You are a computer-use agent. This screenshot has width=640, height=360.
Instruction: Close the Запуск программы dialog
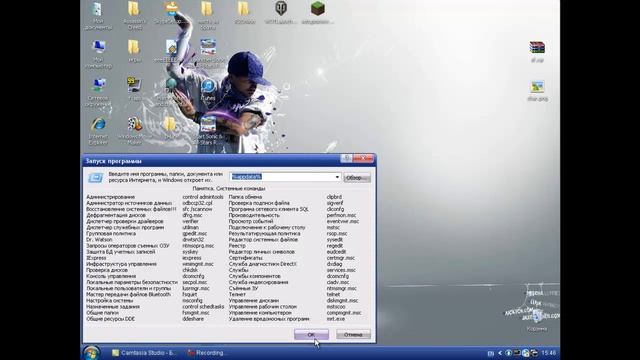pyautogui.click(x=363, y=158)
